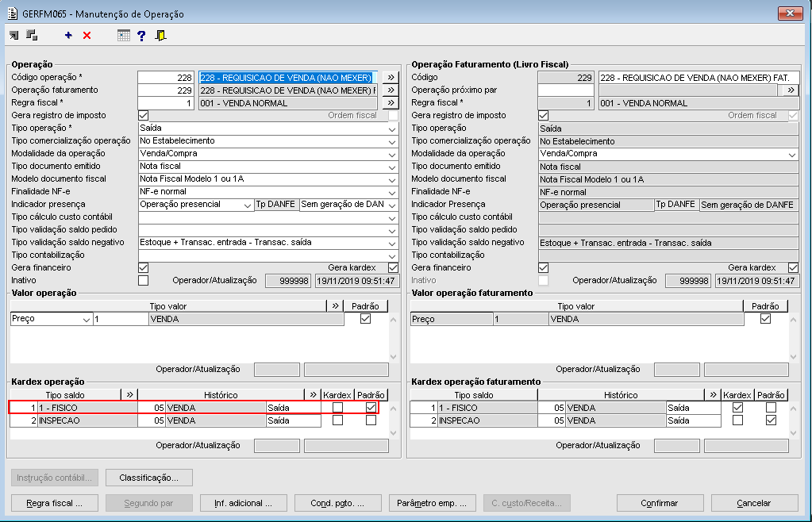Toggle Gera registro de imposto in Operação
The height and width of the screenshot is (522, 812).
click(144, 115)
